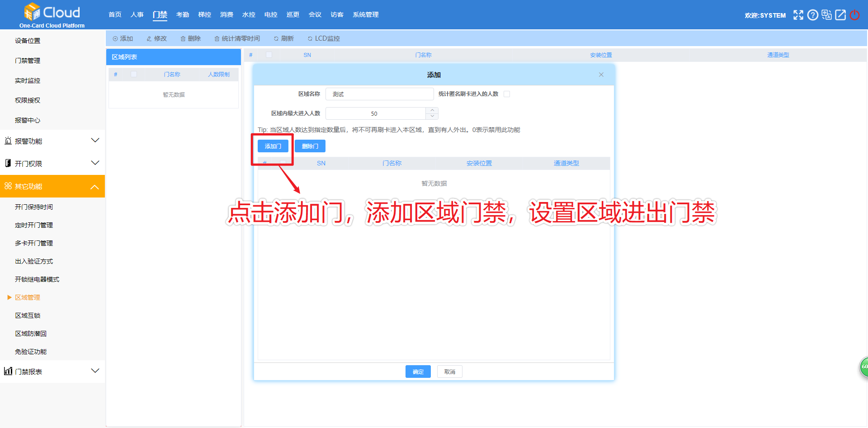
Task: Toggle select-all checkbox in main door table header
Action: coord(269,55)
